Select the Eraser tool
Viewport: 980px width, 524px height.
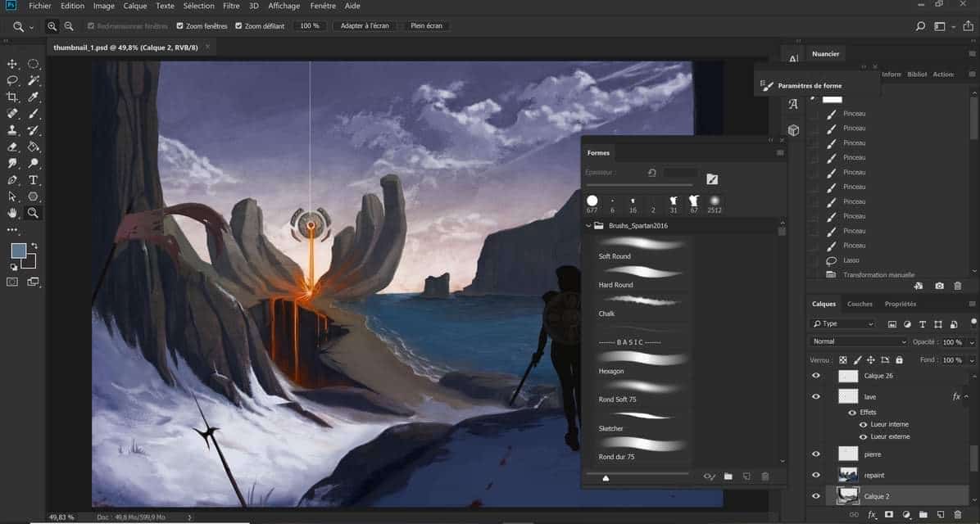(x=12, y=147)
